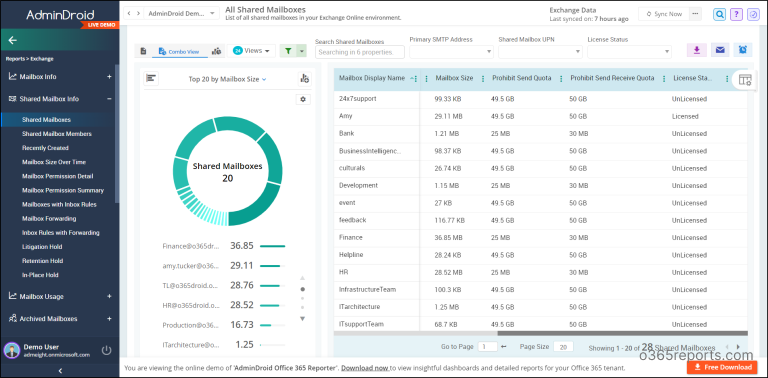768x378 pixels.
Task: Click the purple download report icon
Action: point(696,50)
